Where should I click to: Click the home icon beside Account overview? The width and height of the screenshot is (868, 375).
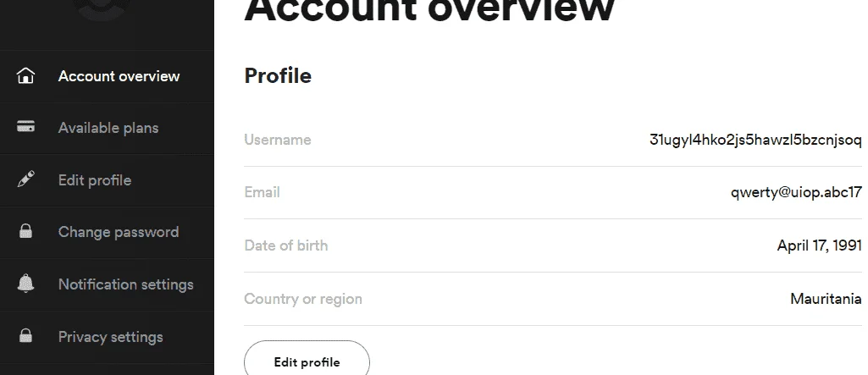[25, 76]
